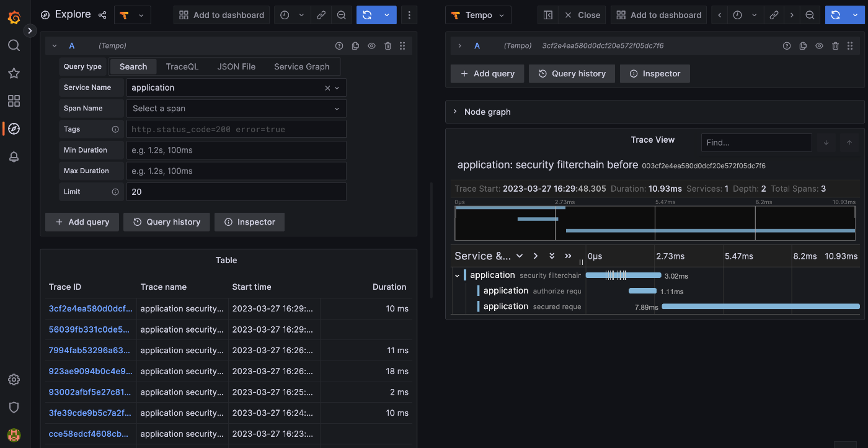Open Configuration gear in sidebar
The width and height of the screenshot is (868, 448).
pos(14,380)
